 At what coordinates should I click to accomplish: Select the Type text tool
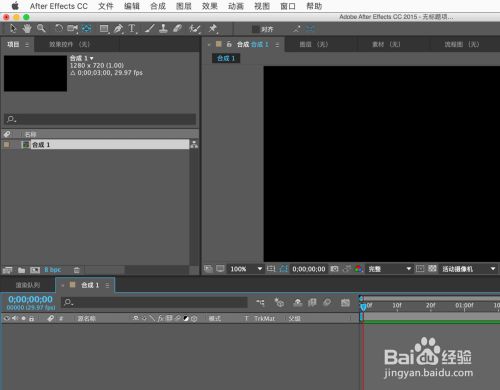pyautogui.click(x=132, y=29)
